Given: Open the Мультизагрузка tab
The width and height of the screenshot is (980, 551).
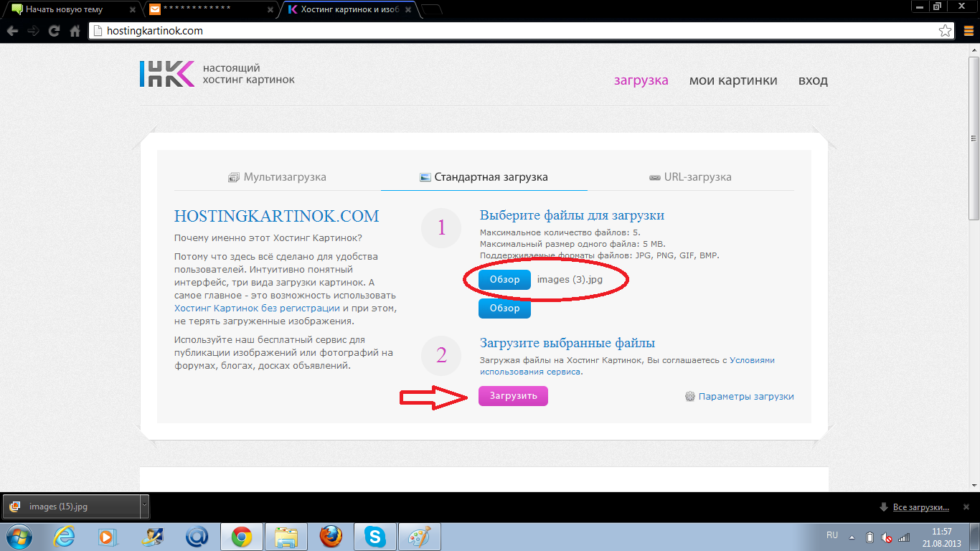Looking at the screenshot, I should pyautogui.click(x=277, y=177).
